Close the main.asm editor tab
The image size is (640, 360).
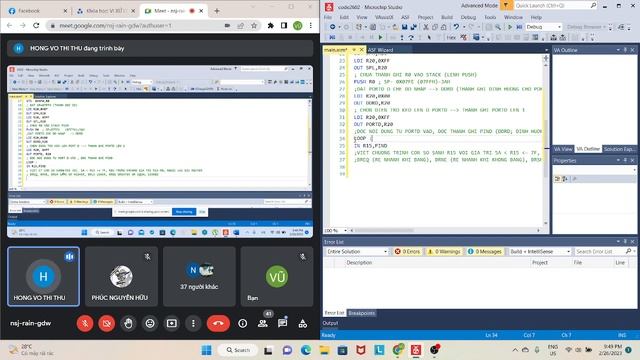(x=362, y=50)
